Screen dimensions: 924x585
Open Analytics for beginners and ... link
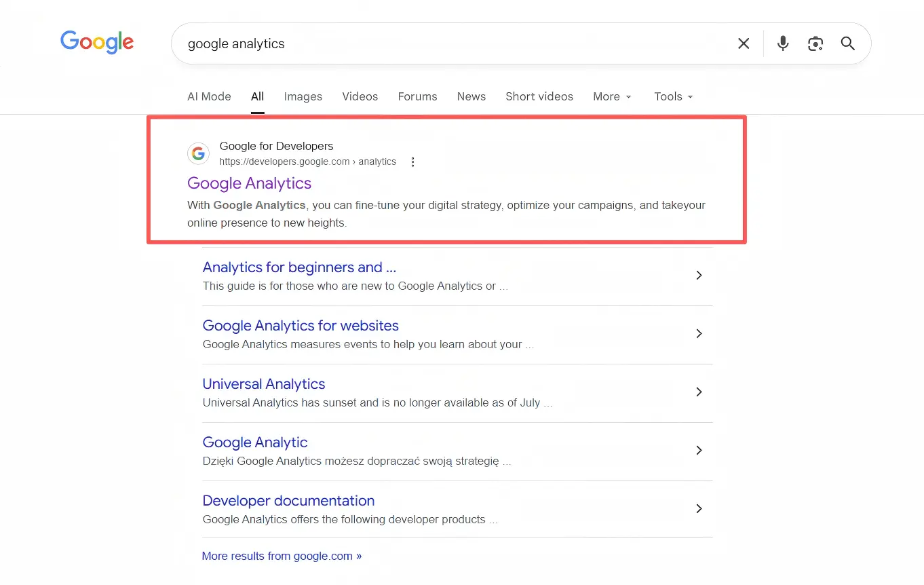pyautogui.click(x=299, y=267)
